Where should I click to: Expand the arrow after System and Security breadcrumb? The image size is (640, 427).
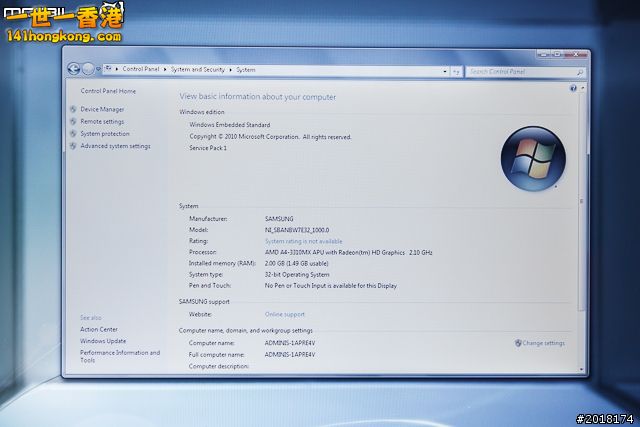(231, 70)
